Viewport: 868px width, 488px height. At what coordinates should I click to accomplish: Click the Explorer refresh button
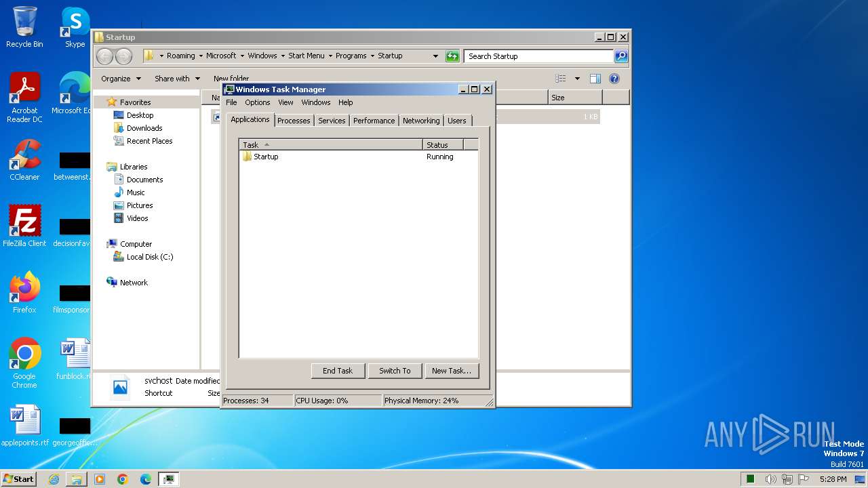click(452, 56)
